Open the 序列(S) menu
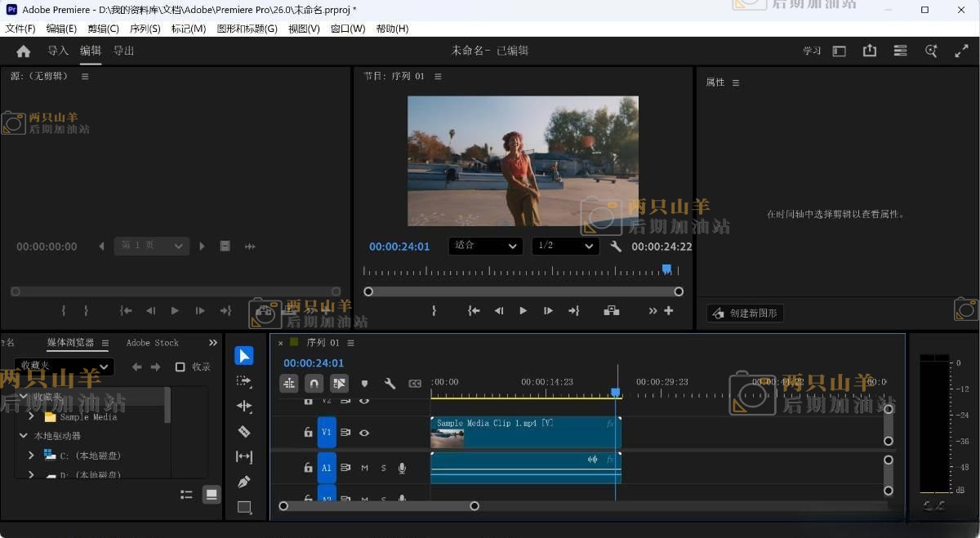 tap(145, 29)
